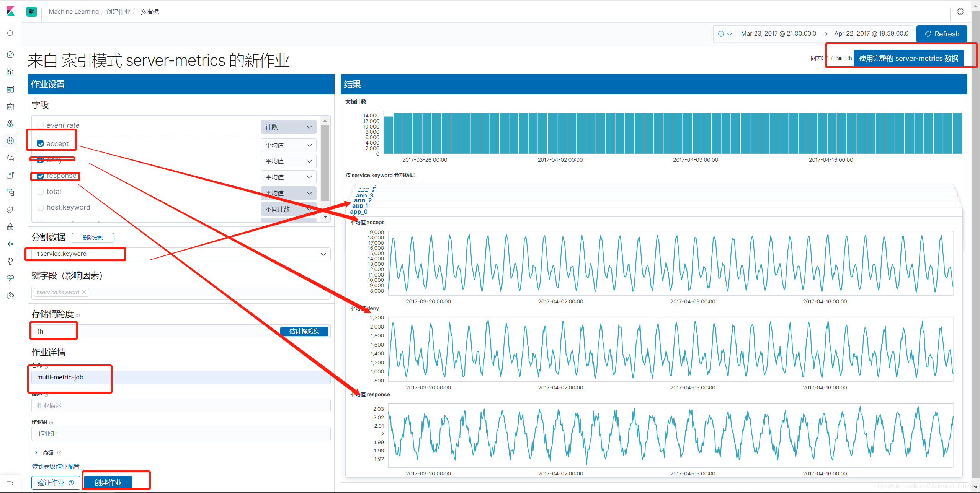
Task: Toggle the deny field checkbox
Action: click(x=40, y=158)
